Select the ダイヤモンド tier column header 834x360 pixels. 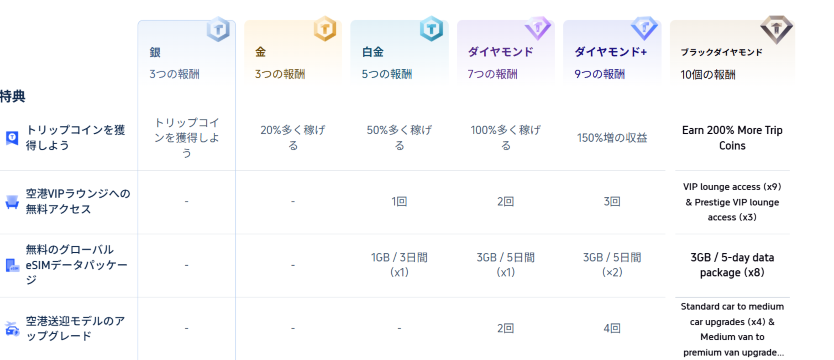tap(505, 52)
